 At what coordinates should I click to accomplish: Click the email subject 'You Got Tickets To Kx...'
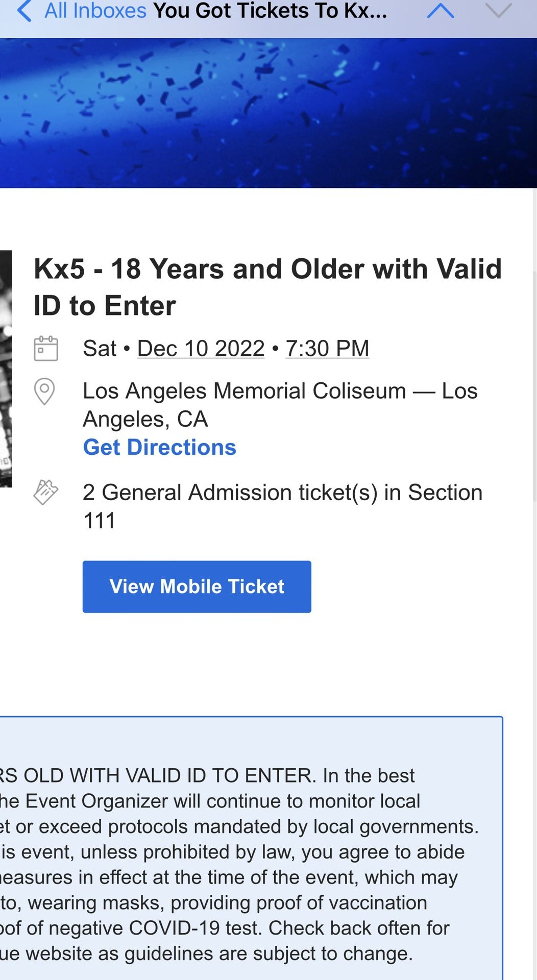270,11
